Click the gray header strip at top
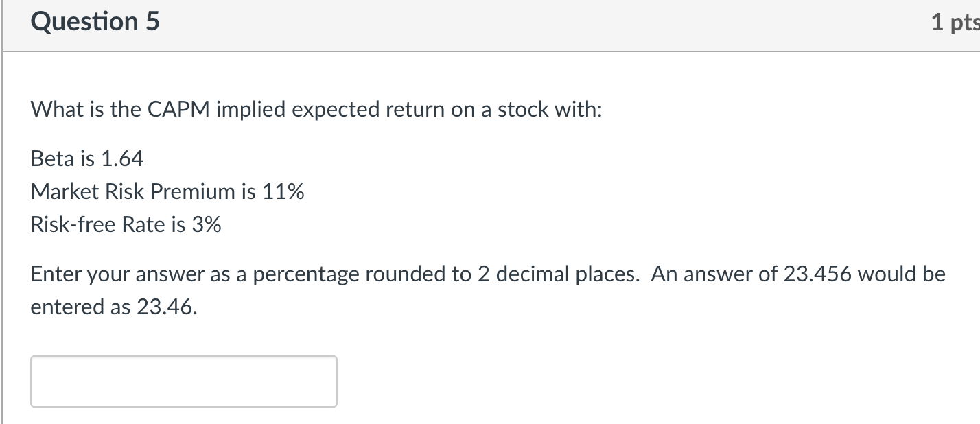This screenshot has width=980, height=424. (x=480, y=22)
